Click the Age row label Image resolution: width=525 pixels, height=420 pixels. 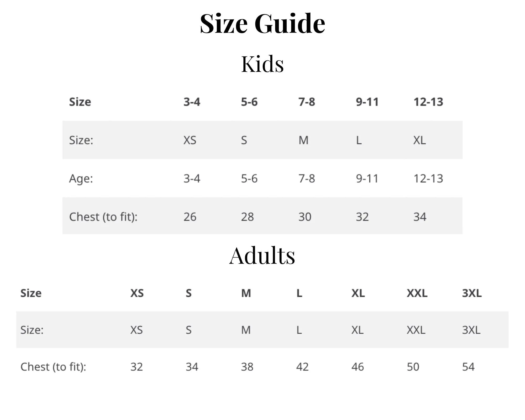pos(81,179)
